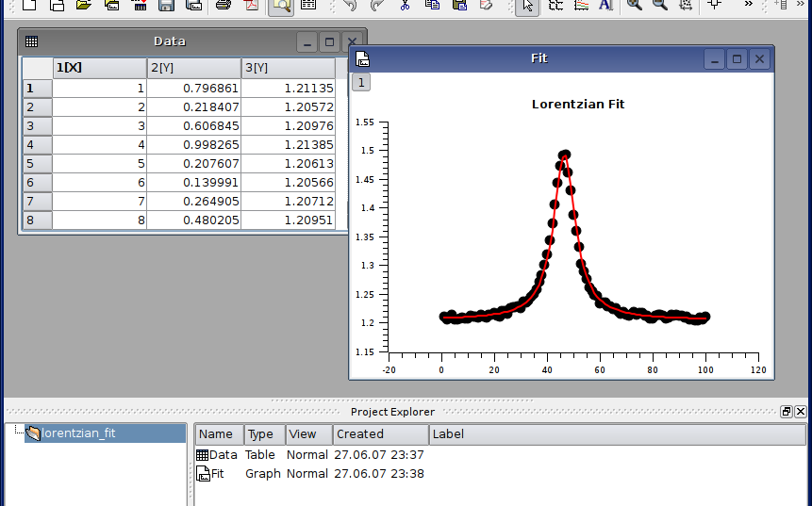This screenshot has width=812, height=506.
Task: Copy the selection to the clipboard
Action: [433, 5]
